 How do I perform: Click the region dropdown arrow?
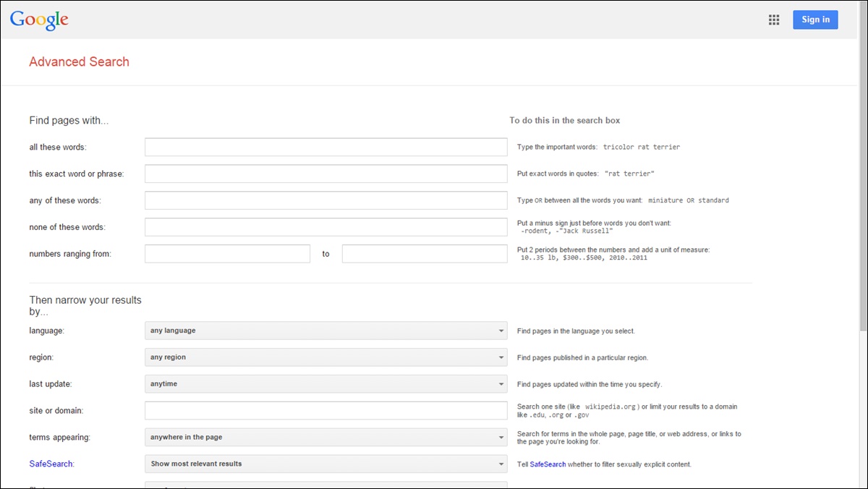(x=501, y=357)
